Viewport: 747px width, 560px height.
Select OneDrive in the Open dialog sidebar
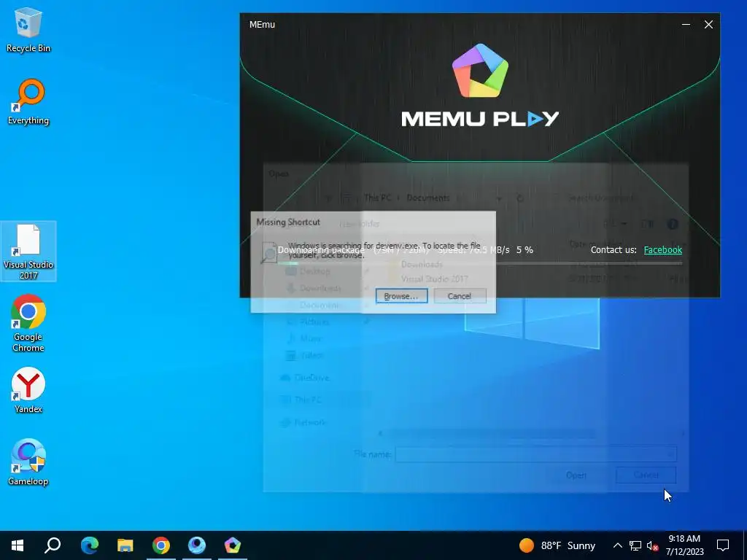click(305, 378)
